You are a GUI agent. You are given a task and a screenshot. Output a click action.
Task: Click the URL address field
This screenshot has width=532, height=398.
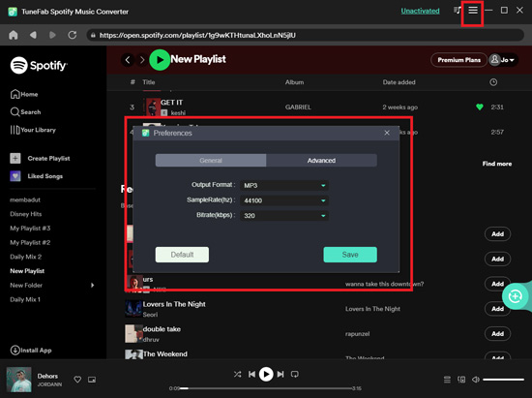305,35
